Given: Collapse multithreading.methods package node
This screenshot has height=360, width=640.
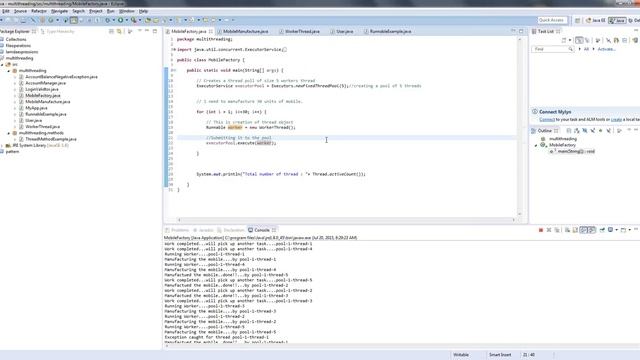Looking at the screenshot, I should [9, 133].
